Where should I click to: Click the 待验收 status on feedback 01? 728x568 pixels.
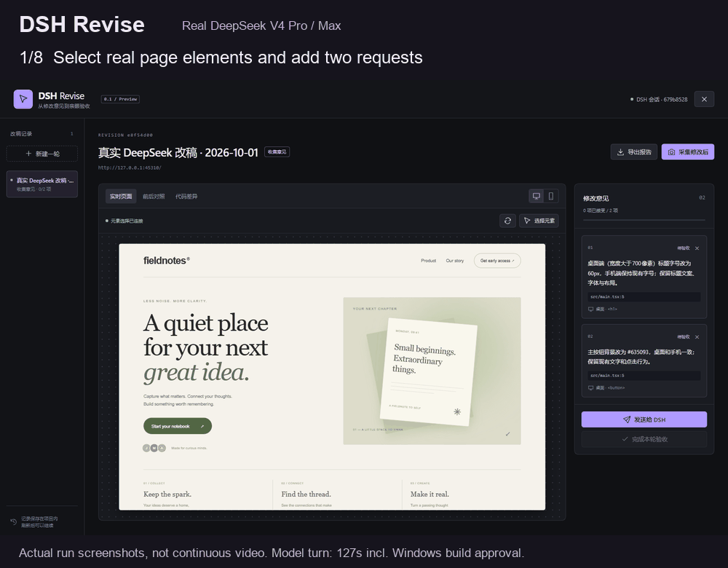coord(683,248)
